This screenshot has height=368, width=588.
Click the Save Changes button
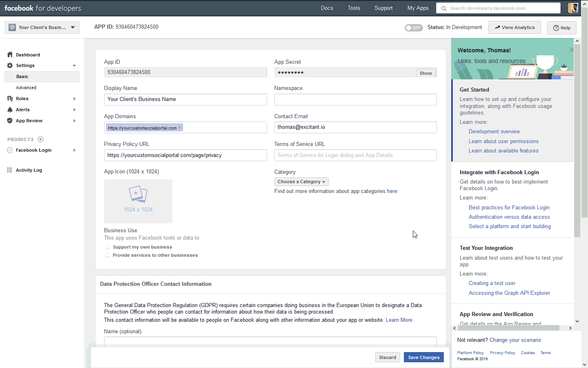point(424,357)
